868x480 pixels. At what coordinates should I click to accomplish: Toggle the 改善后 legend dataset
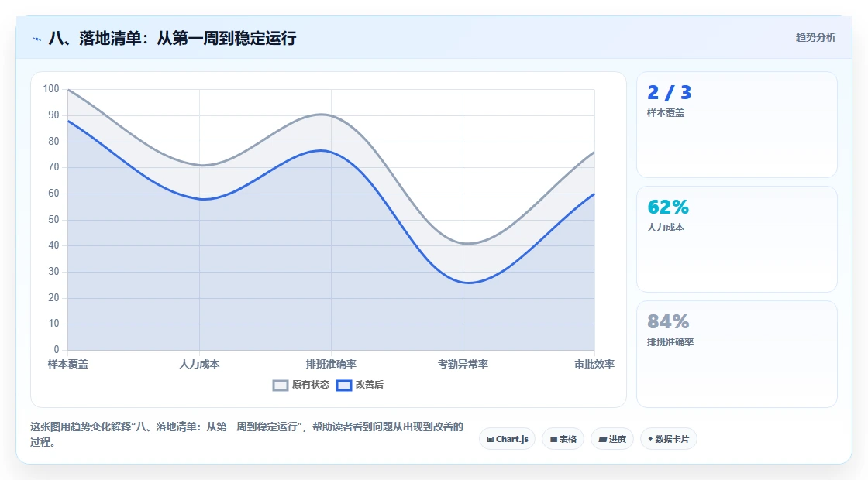pos(360,385)
